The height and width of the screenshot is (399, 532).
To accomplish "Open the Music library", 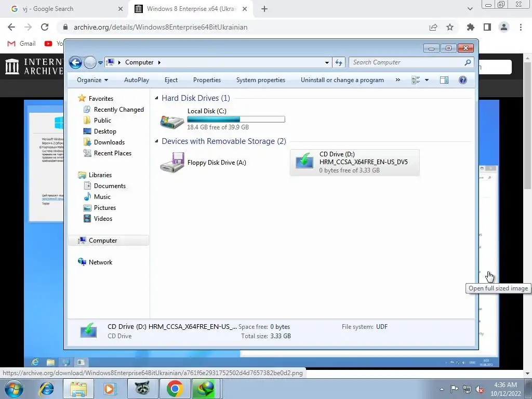I will coord(102,197).
